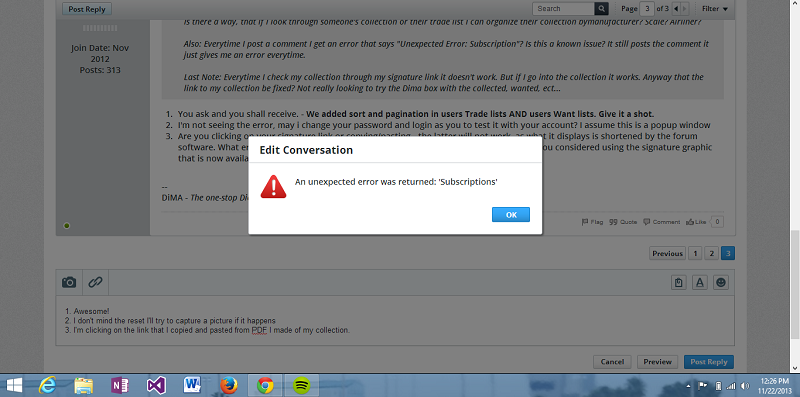Preview the reply
800x397 pixels.
click(657, 362)
